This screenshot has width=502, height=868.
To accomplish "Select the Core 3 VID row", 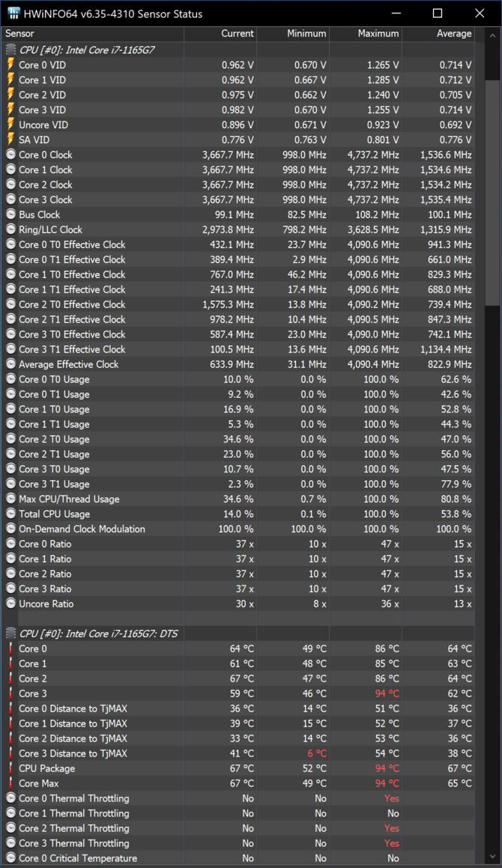I will click(x=238, y=109).
